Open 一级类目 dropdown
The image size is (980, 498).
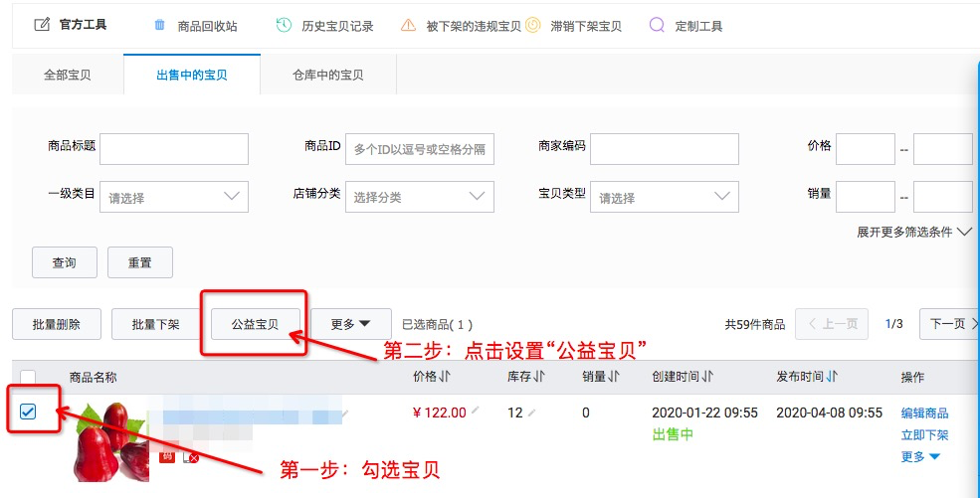tap(174, 197)
